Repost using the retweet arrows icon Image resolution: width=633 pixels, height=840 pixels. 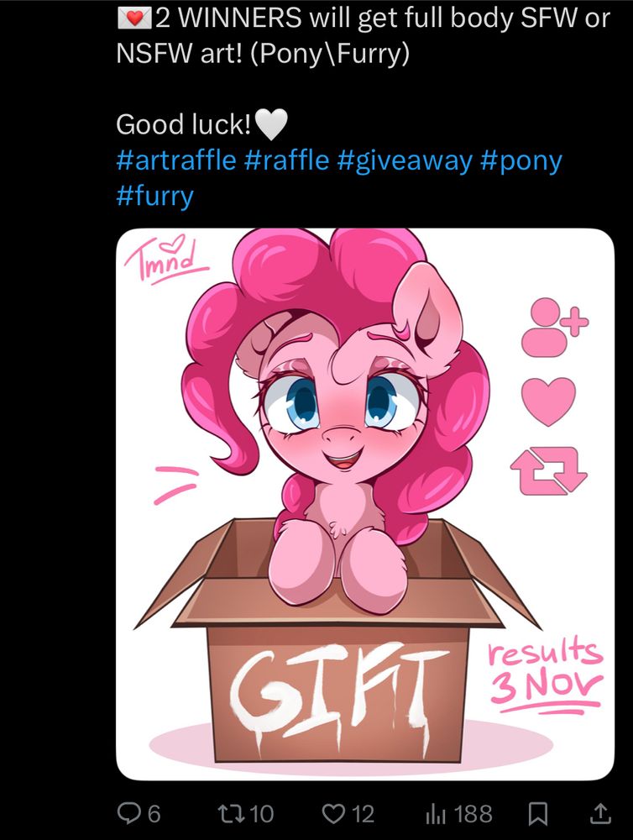coord(231,813)
